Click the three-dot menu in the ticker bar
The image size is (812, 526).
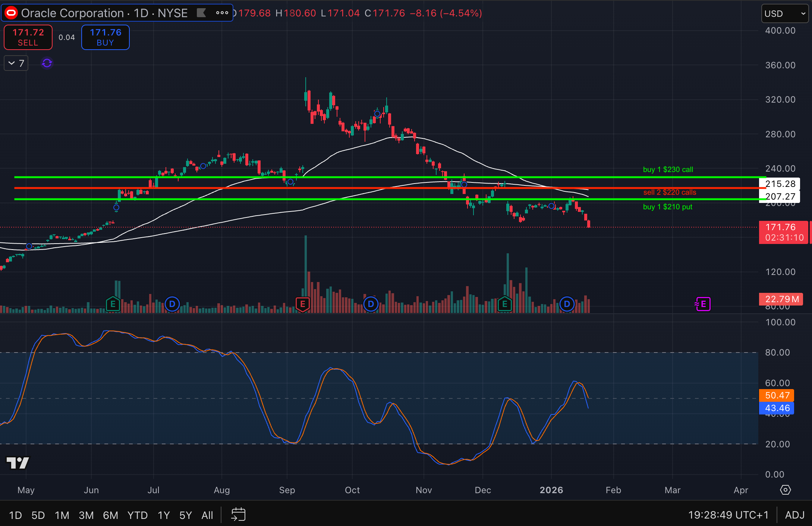pyautogui.click(x=221, y=13)
